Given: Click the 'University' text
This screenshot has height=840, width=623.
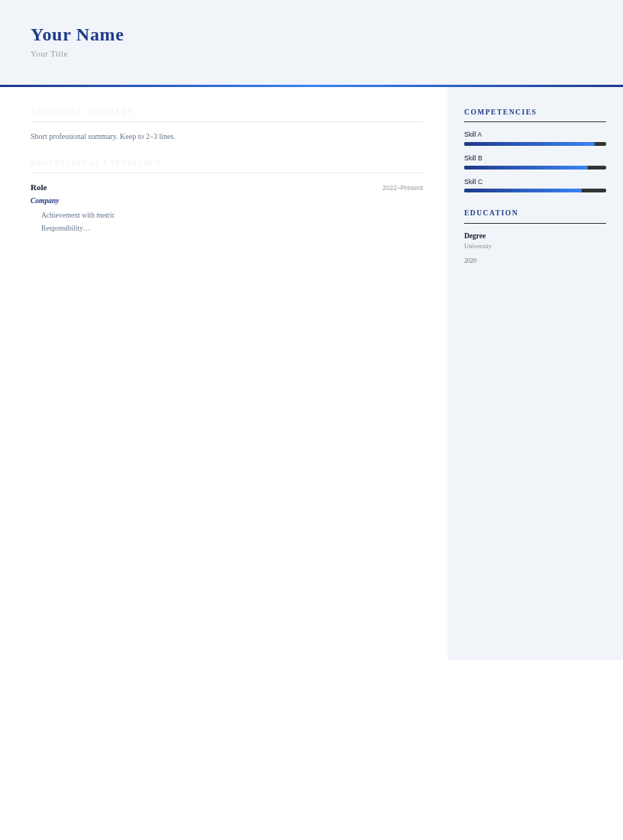Looking at the screenshot, I should [x=478, y=246].
